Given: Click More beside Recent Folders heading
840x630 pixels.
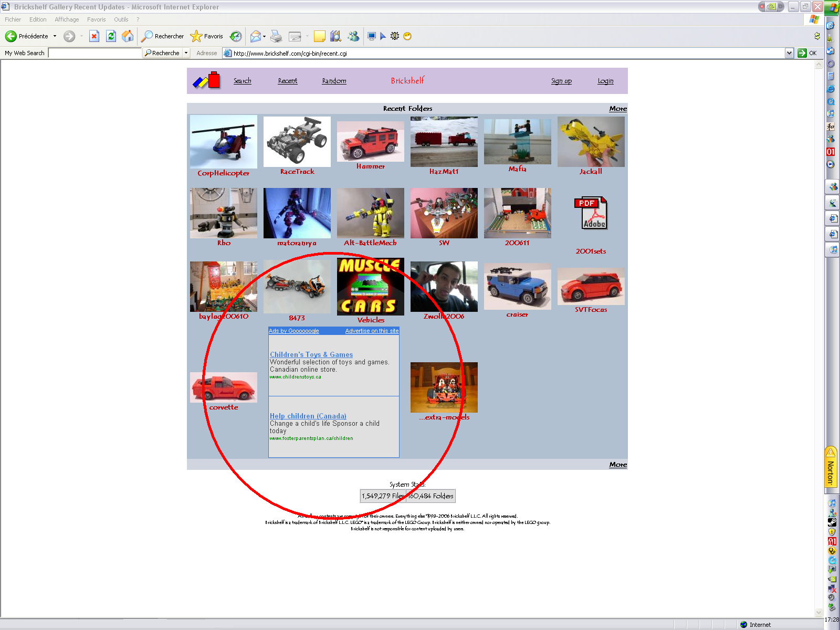Looking at the screenshot, I should click(x=618, y=109).
